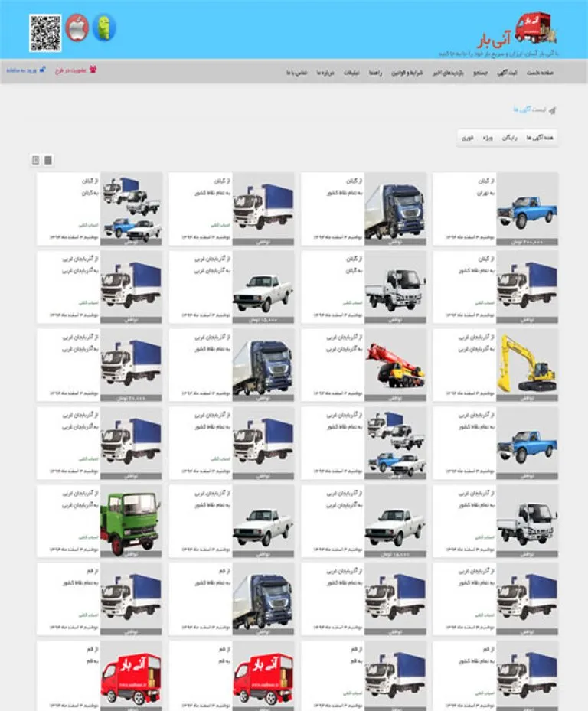
Task: Switch to list view layout icon
Action: pyautogui.click(x=35, y=160)
